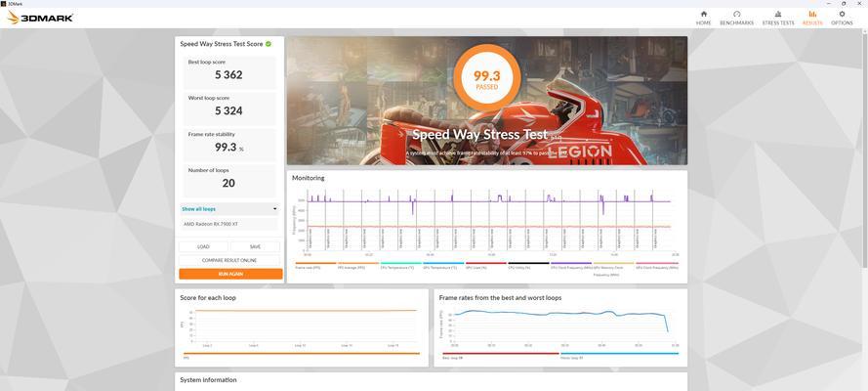Click Speed Way Stress Test Score heading

(x=222, y=44)
